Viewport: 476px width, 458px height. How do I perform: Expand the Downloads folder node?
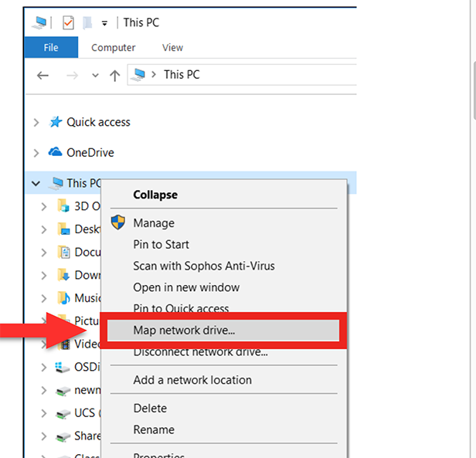[44, 276]
